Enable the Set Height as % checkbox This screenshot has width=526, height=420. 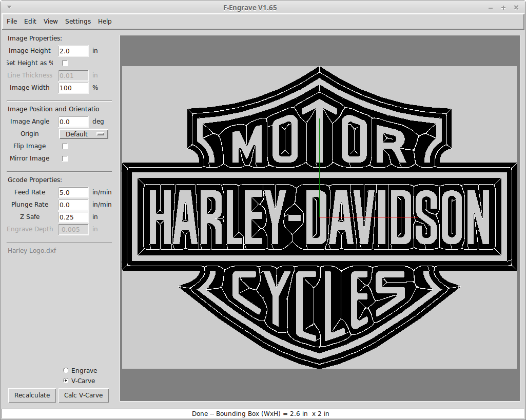pyautogui.click(x=65, y=63)
